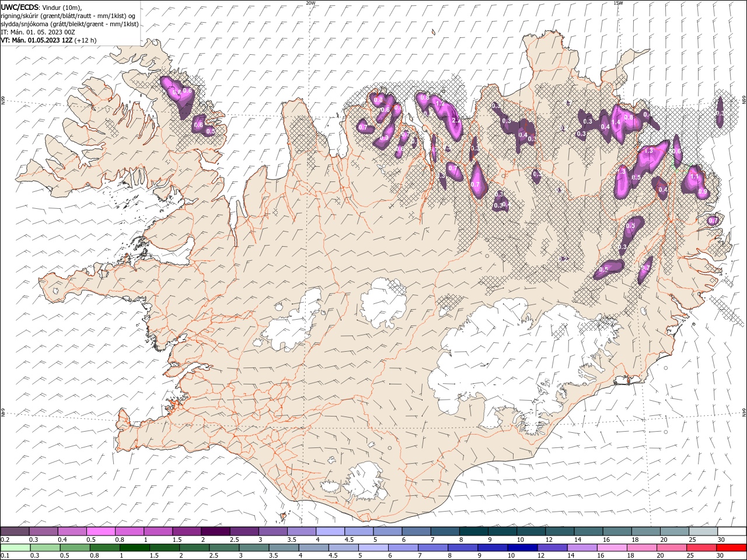This screenshot has height=560, width=747.
Task: Pick the light pink rain swatch at 16
Action: (612, 548)
